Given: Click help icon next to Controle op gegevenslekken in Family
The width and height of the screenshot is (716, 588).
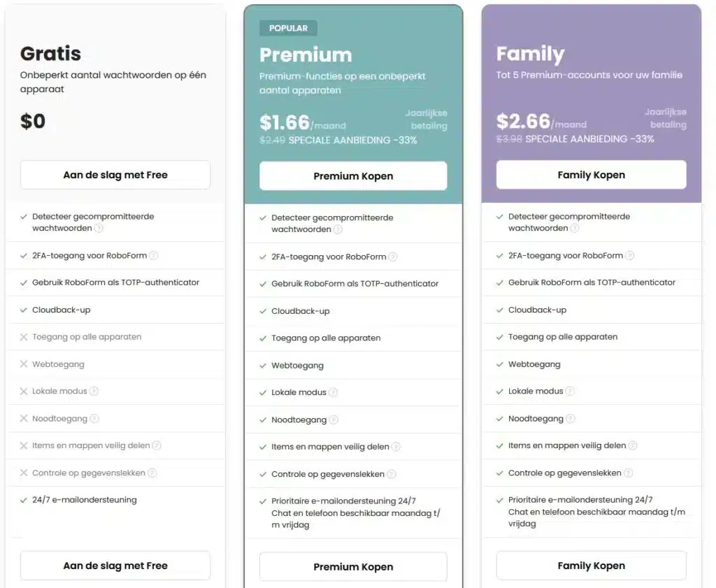Looking at the screenshot, I should tap(629, 473).
